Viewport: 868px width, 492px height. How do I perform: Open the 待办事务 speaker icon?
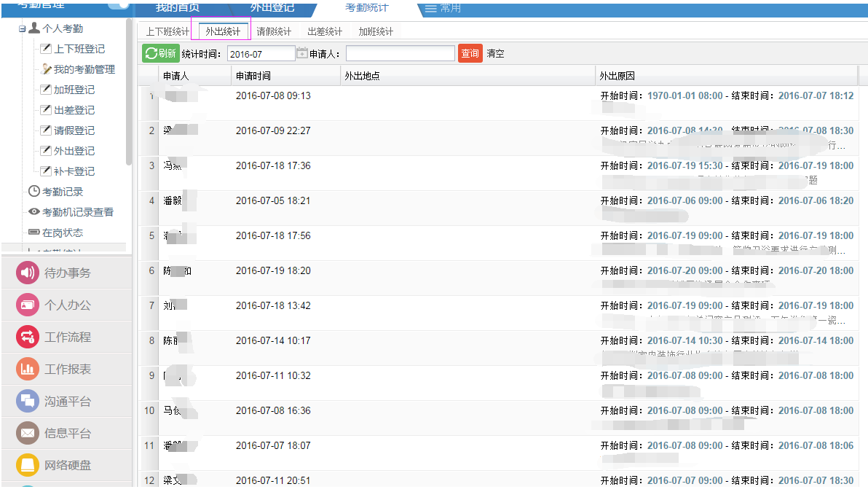coord(27,273)
